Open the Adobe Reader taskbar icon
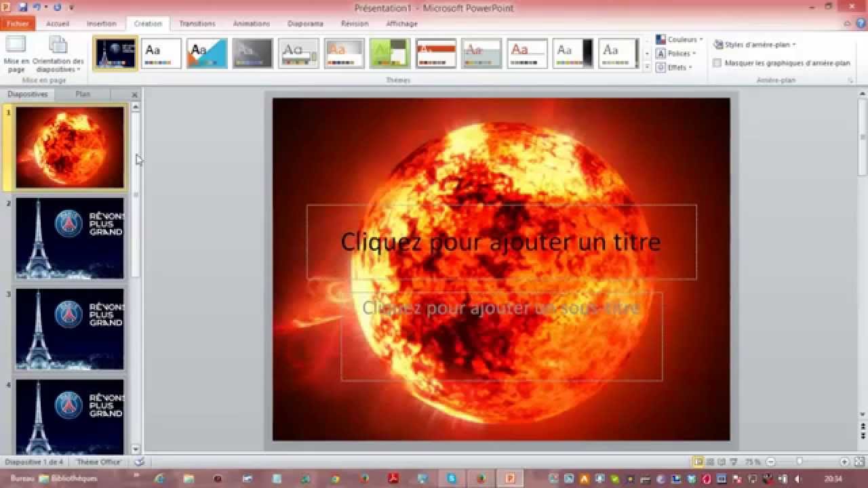The image size is (868, 488). click(x=395, y=479)
